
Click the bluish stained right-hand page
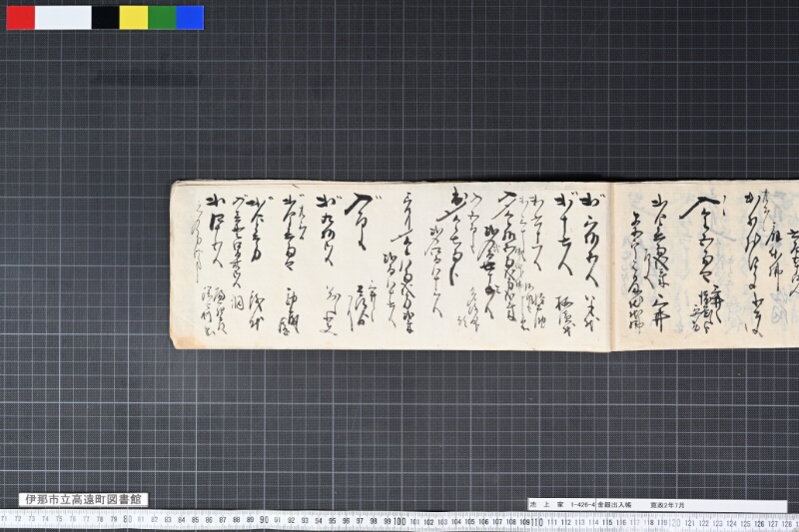click(x=706, y=265)
